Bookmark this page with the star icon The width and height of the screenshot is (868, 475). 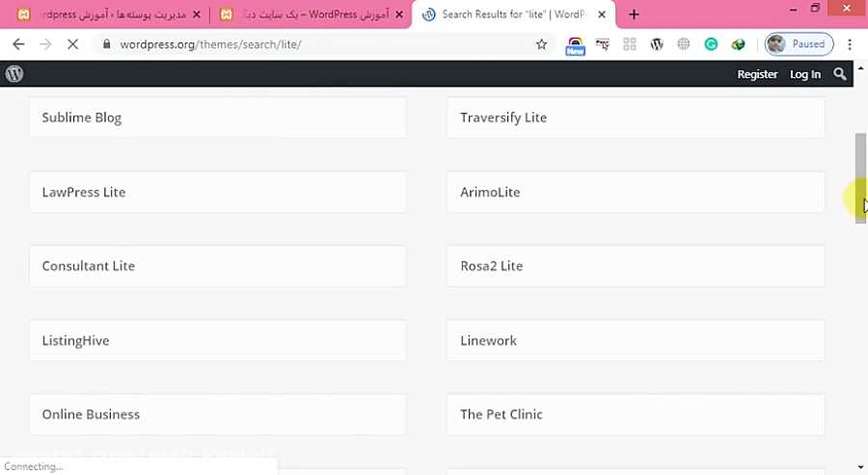(541, 44)
